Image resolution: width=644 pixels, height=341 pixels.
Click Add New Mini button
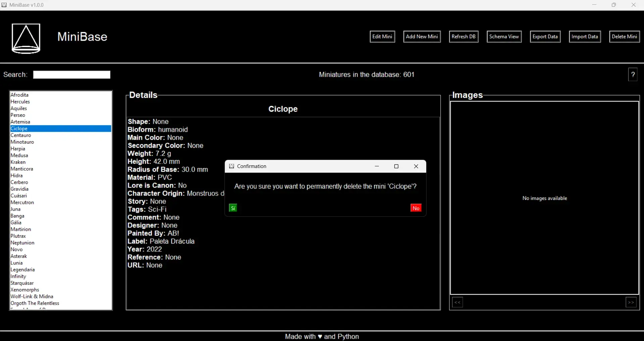click(422, 37)
